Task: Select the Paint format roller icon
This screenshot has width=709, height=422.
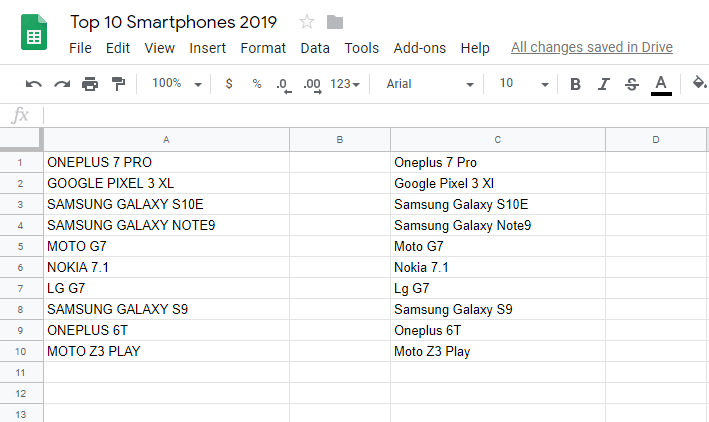Action: (x=118, y=84)
